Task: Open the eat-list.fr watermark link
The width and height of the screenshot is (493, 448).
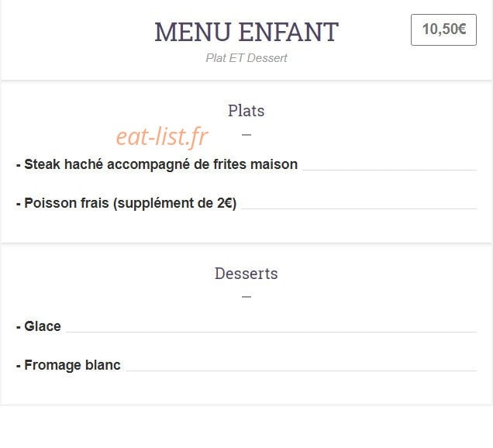Action: point(162,136)
